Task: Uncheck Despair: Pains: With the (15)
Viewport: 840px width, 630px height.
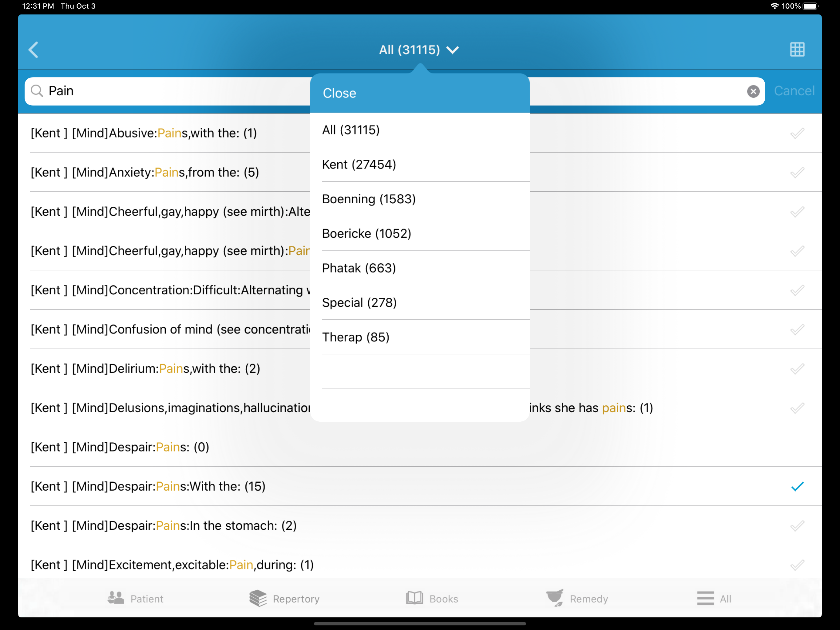Action: 797,487
